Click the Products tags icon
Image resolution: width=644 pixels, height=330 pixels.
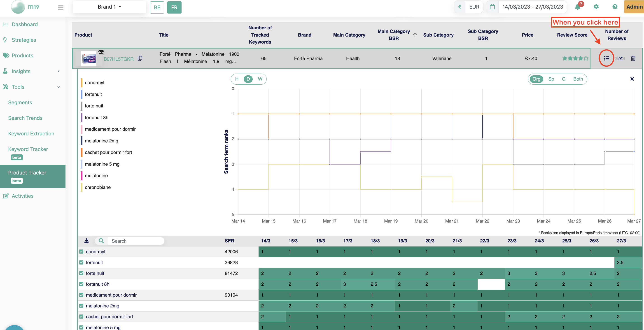point(6,55)
